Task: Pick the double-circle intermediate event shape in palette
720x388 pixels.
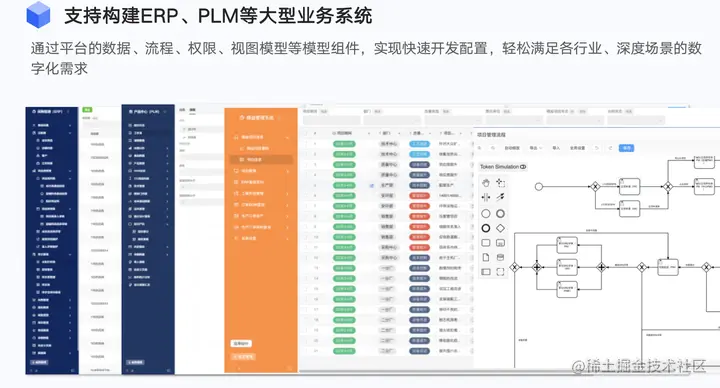Action: (x=501, y=214)
